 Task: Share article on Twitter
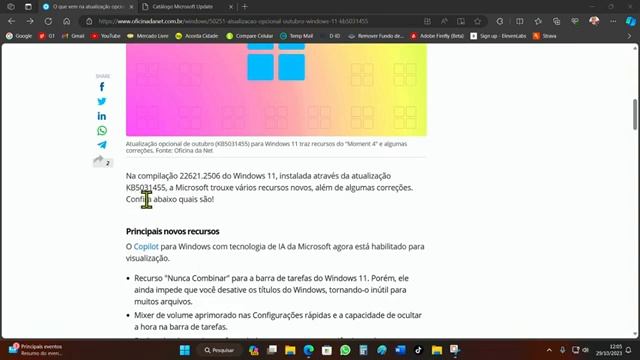tap(102, 101)
